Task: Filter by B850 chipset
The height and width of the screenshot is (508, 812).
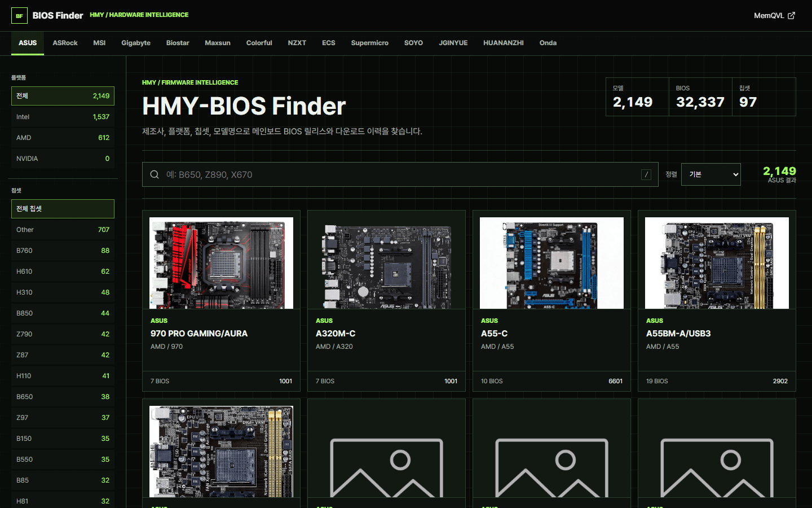Action: 63,313
